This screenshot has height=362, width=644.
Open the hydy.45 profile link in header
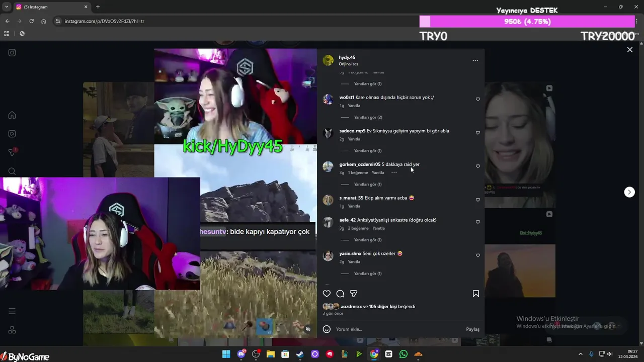(347, 57)
